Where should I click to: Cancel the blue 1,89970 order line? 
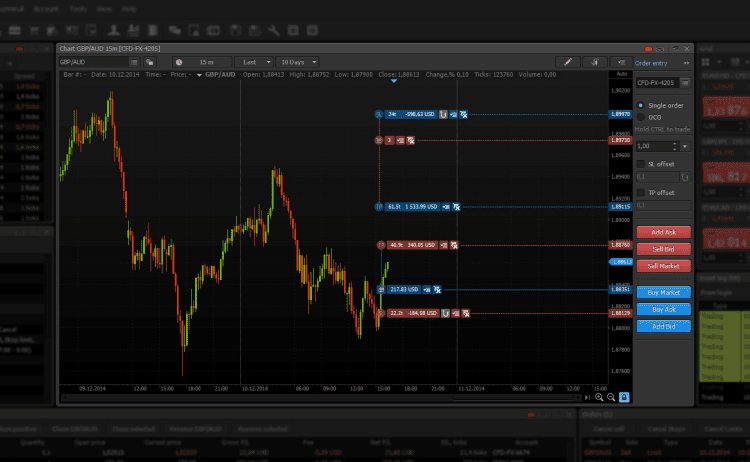click(x=463, y=115)
